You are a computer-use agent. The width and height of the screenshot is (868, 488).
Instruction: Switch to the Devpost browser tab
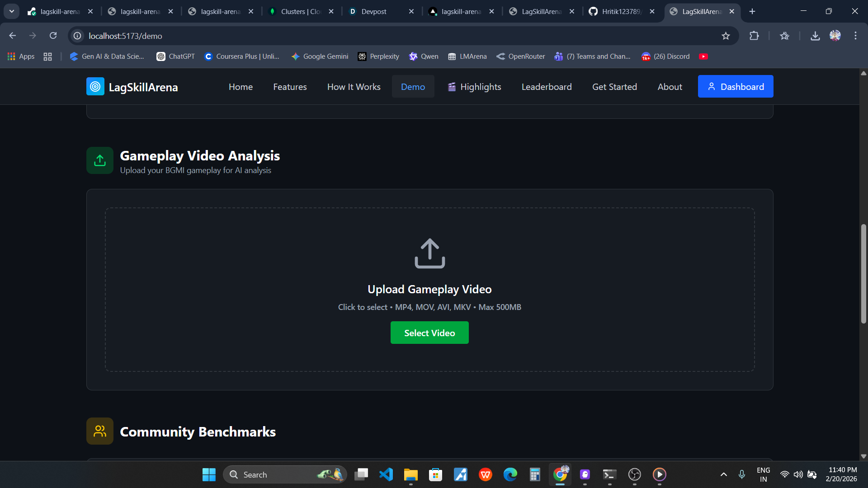point(374,11)
